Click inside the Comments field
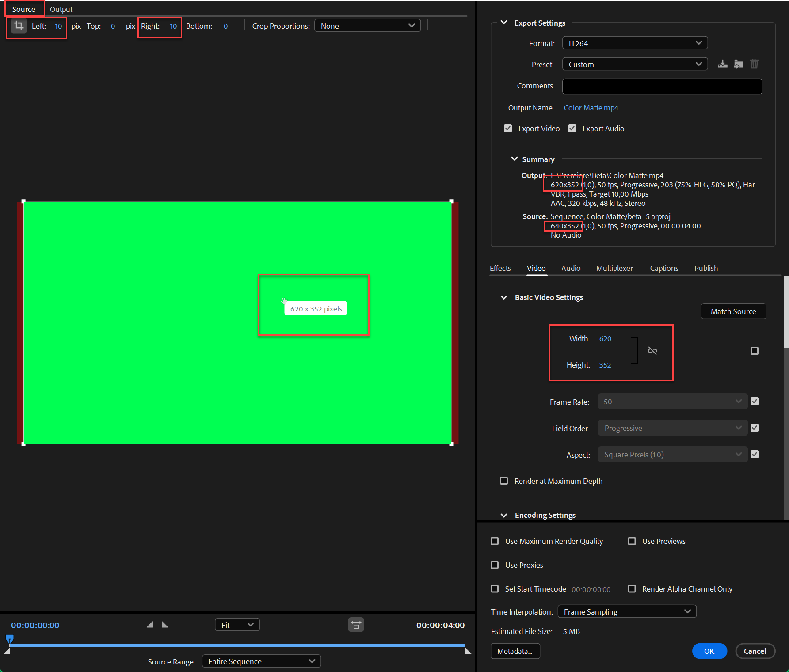Screen dimensions: 789x672 pos(661,86)
